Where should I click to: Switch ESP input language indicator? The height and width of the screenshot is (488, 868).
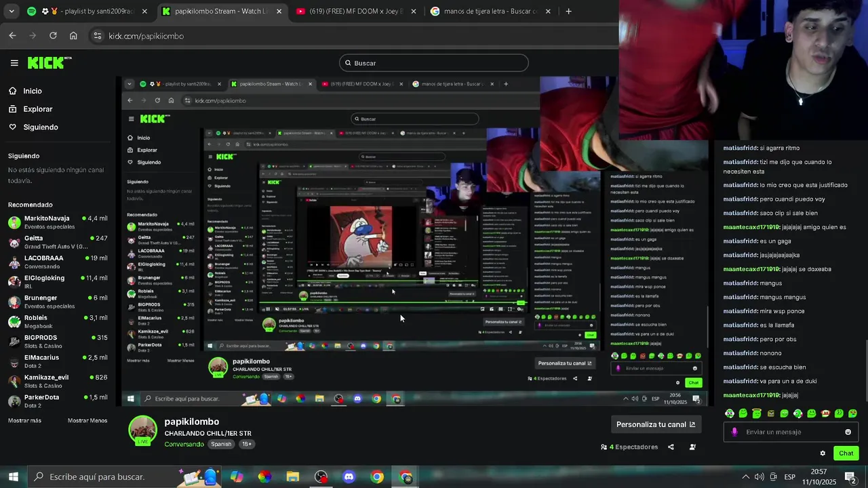tap(789, 477)
